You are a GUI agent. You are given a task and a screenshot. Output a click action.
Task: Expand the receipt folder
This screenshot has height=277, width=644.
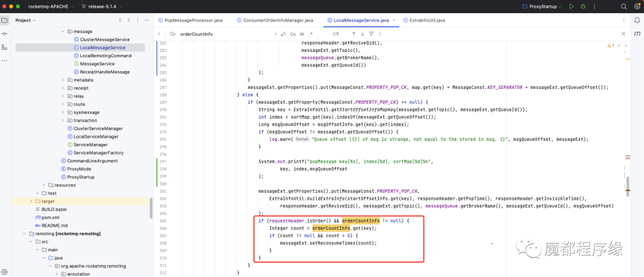pos(63,88)
